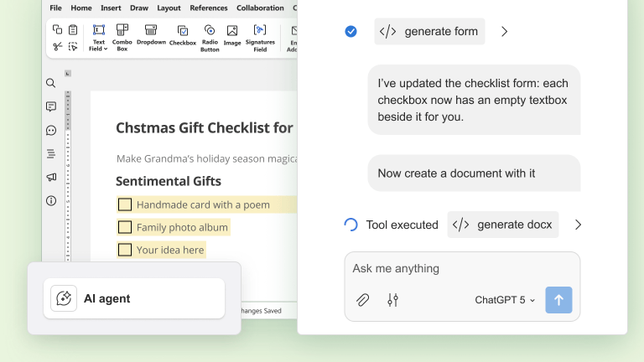Switch to the Draw tab

pyautogui.click(x=139, y=8)
